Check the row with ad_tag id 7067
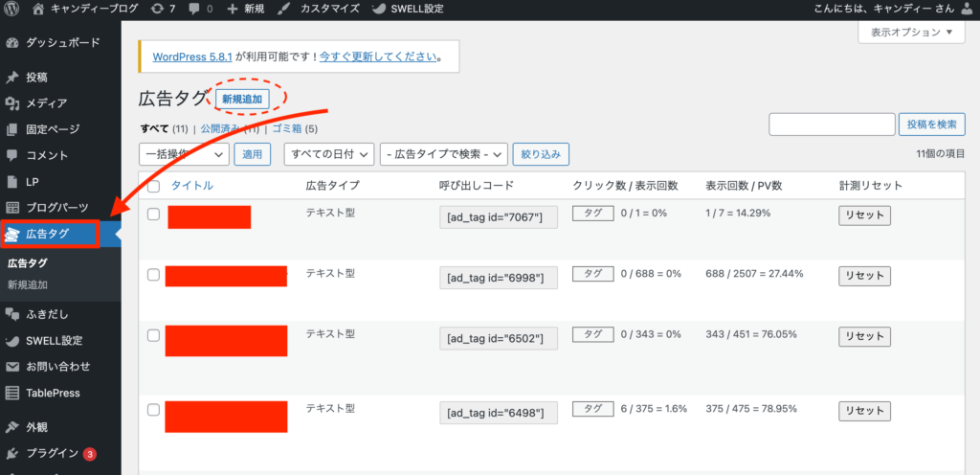 point(154,214)
